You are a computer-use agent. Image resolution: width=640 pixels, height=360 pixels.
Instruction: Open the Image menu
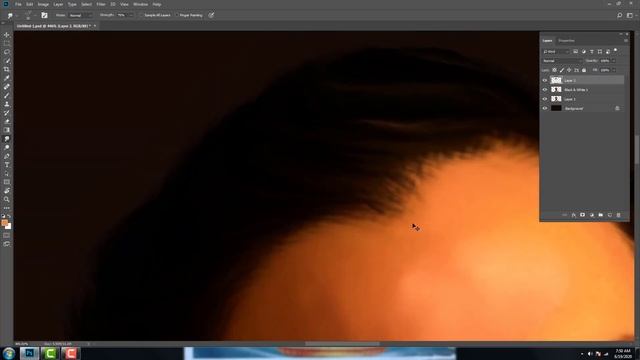click(x=43, y=4)
